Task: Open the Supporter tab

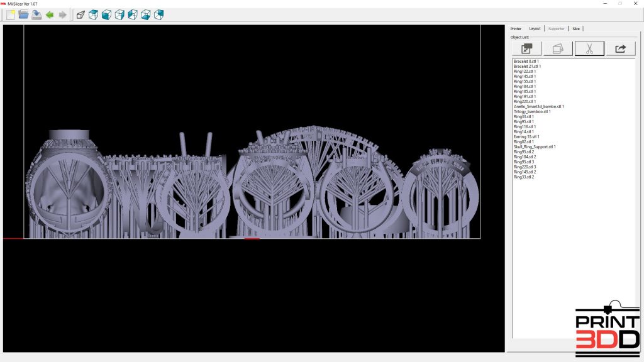Action: coord(556,29)
